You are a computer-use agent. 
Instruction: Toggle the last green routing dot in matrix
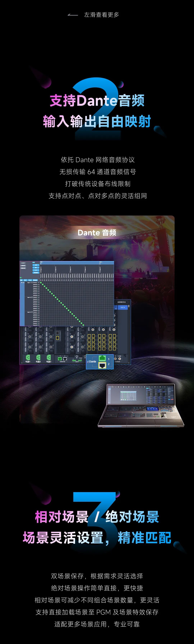pyautogui.click(x=83, y=325)
